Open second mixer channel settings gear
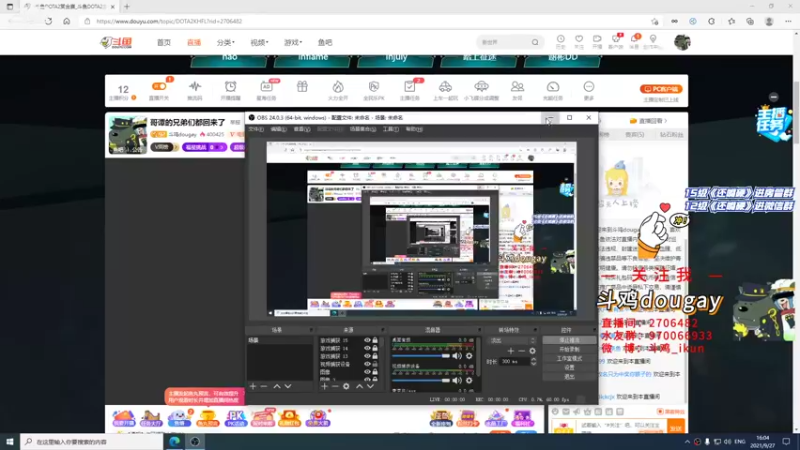 pos(469,380)
